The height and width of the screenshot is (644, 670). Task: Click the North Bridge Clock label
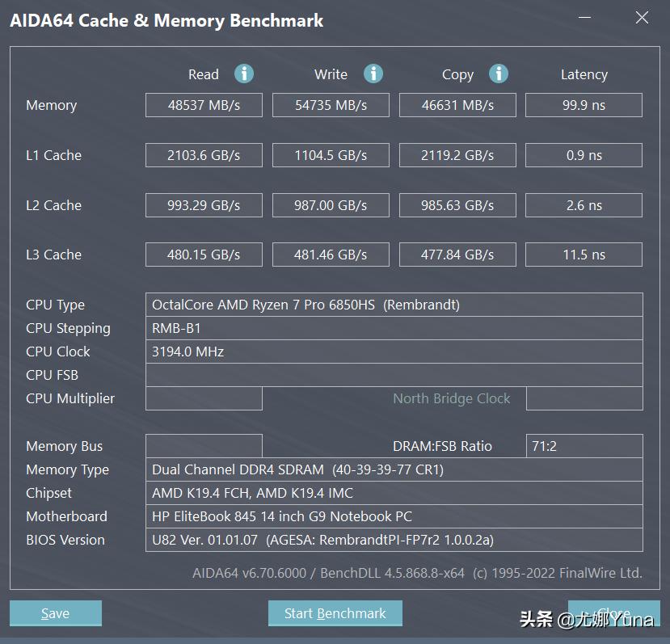[451, 398]
